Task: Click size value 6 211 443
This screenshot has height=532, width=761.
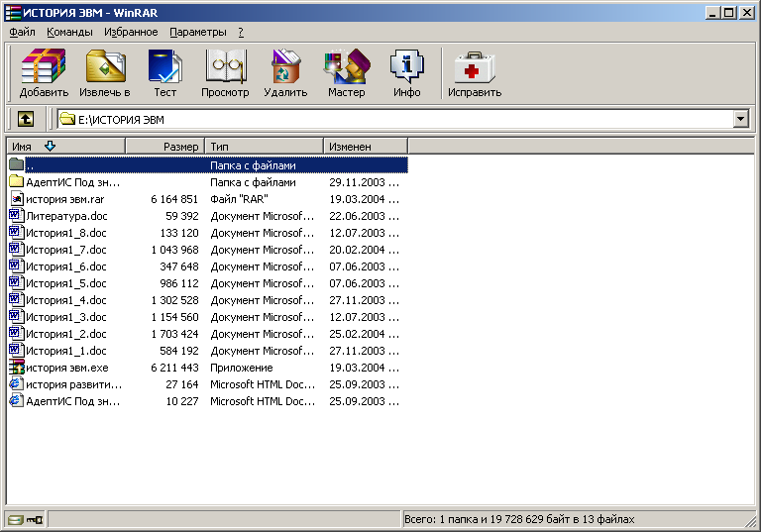Action: point(174,368)
